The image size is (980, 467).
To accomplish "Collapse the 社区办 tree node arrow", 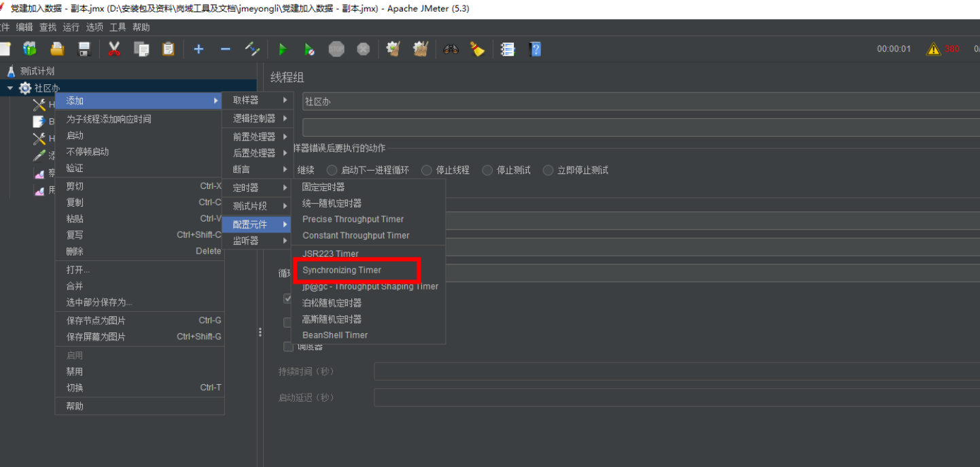I will 10,88.
